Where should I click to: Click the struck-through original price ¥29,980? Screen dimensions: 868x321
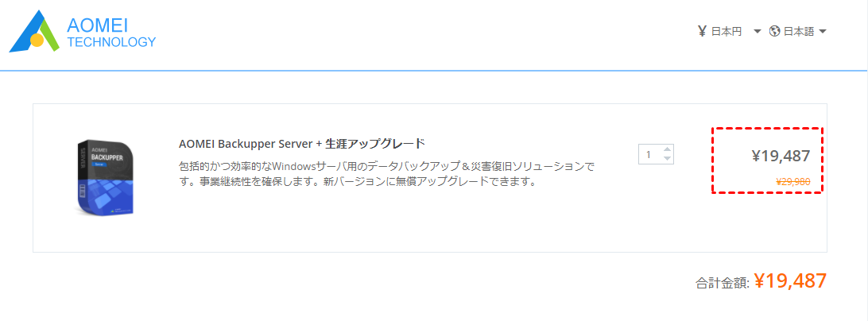point(792,181)
